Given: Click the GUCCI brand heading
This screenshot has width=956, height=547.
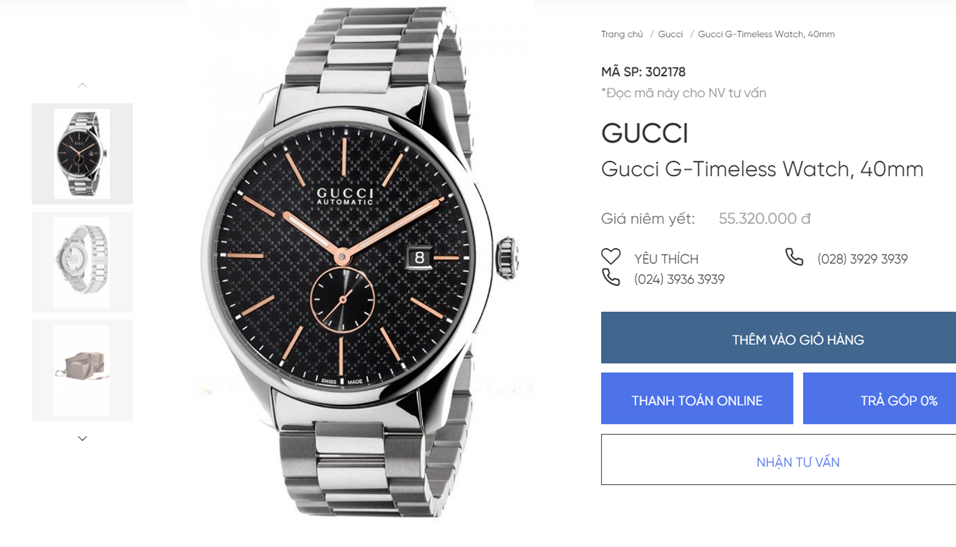Looking at the screenshot, I should click(x=645, y=133).
